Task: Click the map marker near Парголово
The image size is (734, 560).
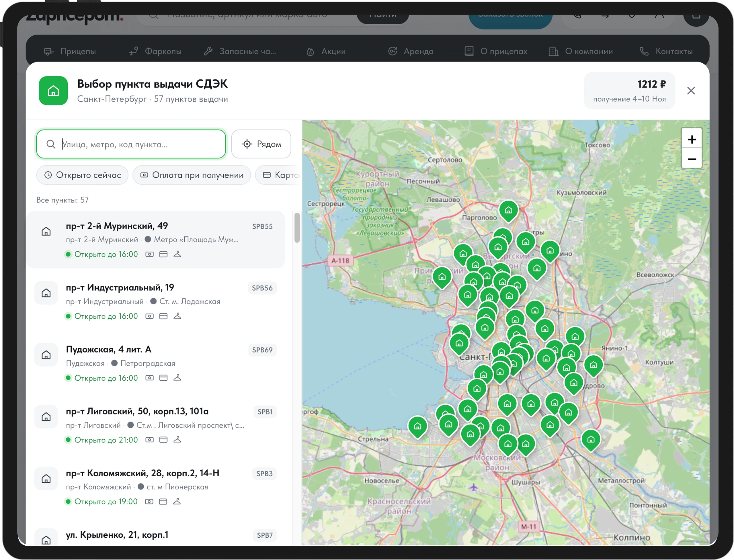Action: (x=508, y=211)
